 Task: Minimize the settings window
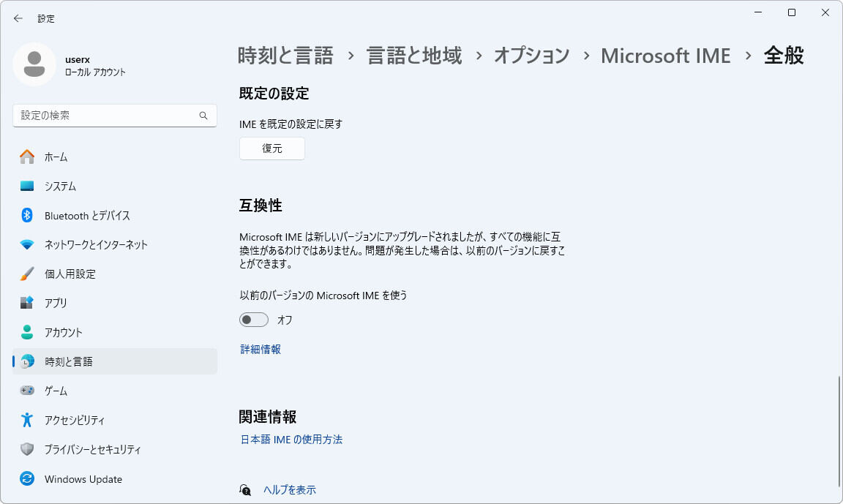click(x=758, y=12)
